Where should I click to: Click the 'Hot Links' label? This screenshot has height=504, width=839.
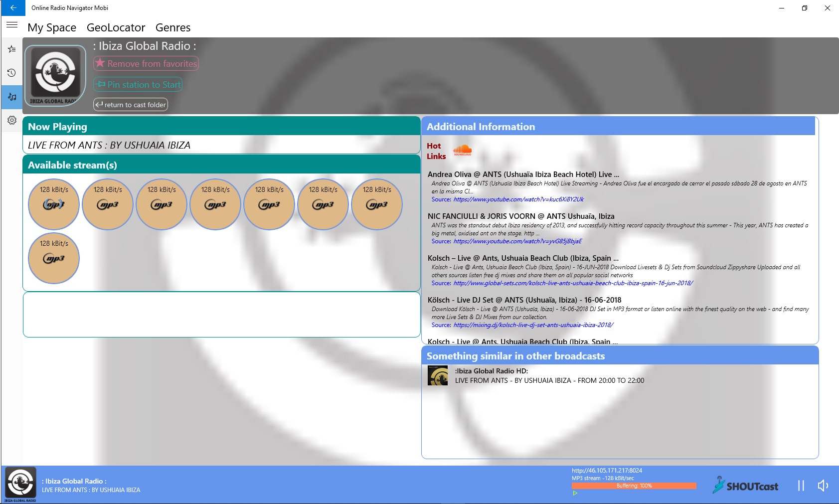[x=436, y=151]
